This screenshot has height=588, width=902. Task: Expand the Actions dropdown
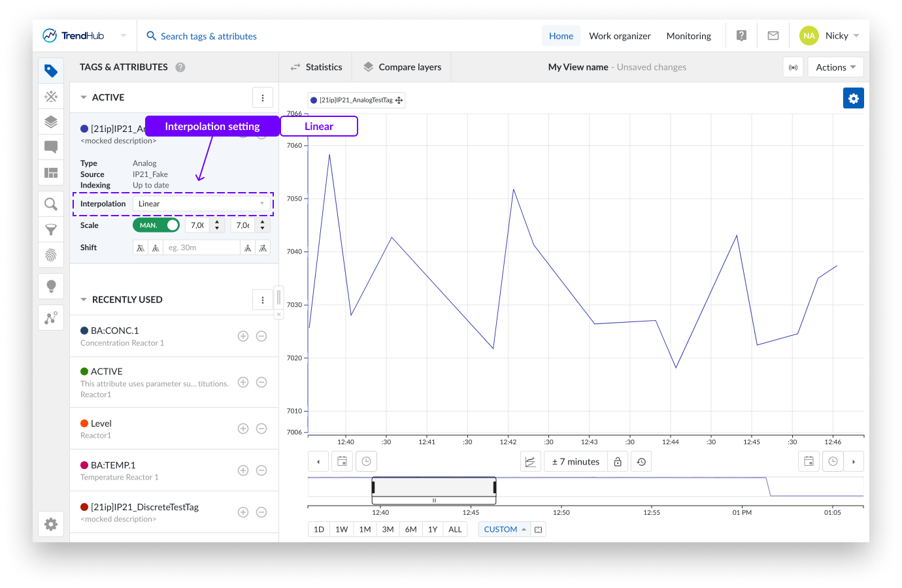pyautogui.click(x=835, y=67)
